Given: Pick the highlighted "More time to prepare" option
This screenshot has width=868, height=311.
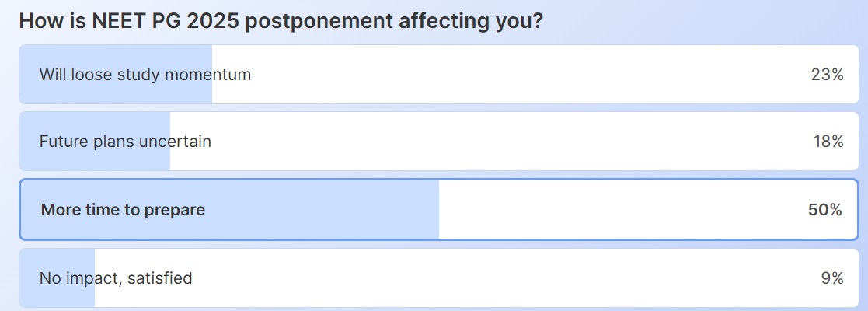Looking at the screenshot, I should point(434,210).
